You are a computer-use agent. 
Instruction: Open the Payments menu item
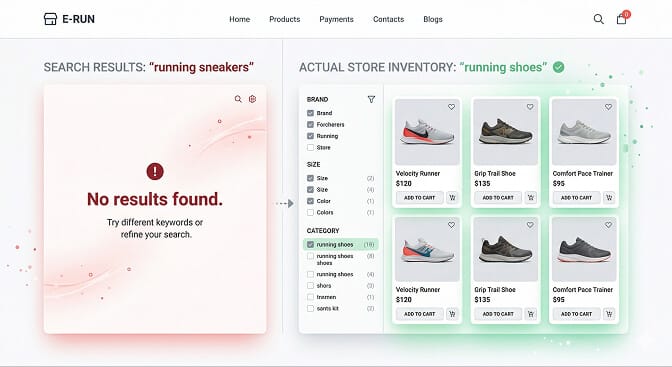click(x=336, y=19)
